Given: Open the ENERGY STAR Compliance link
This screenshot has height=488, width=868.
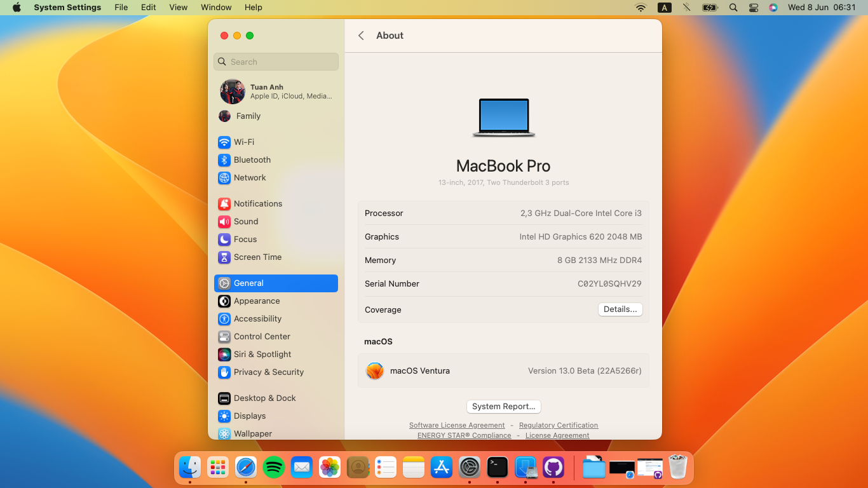Looking at the screenshot, I should (x=464, y=435).
